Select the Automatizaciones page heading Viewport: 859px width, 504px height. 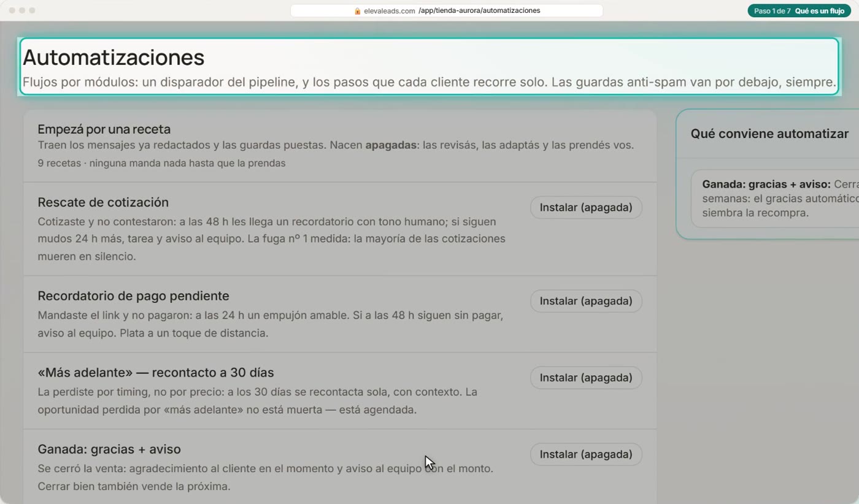[114, 58]
